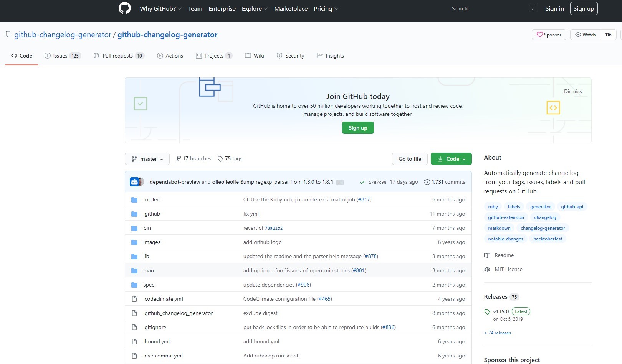Expand the Pricing menu
This screenshot has width=622, height=364.
(326, 8)
